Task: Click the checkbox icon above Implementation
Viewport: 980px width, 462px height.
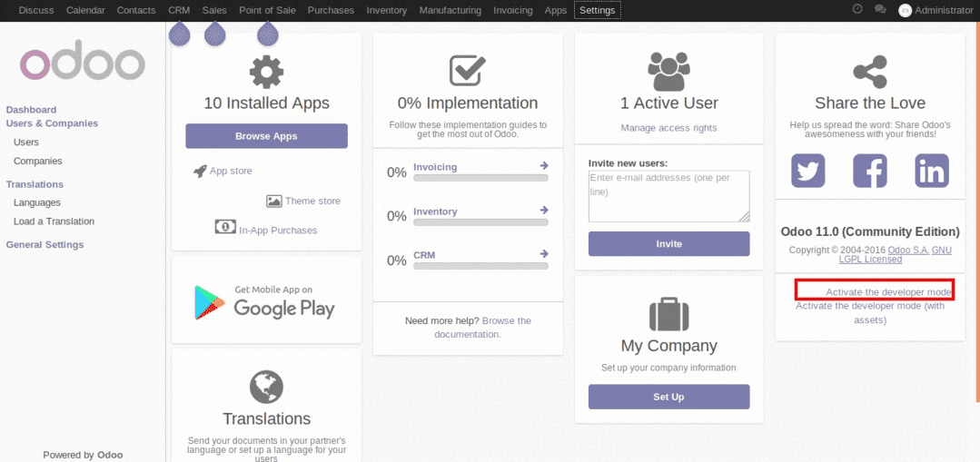Action: (x=468, y=70)
